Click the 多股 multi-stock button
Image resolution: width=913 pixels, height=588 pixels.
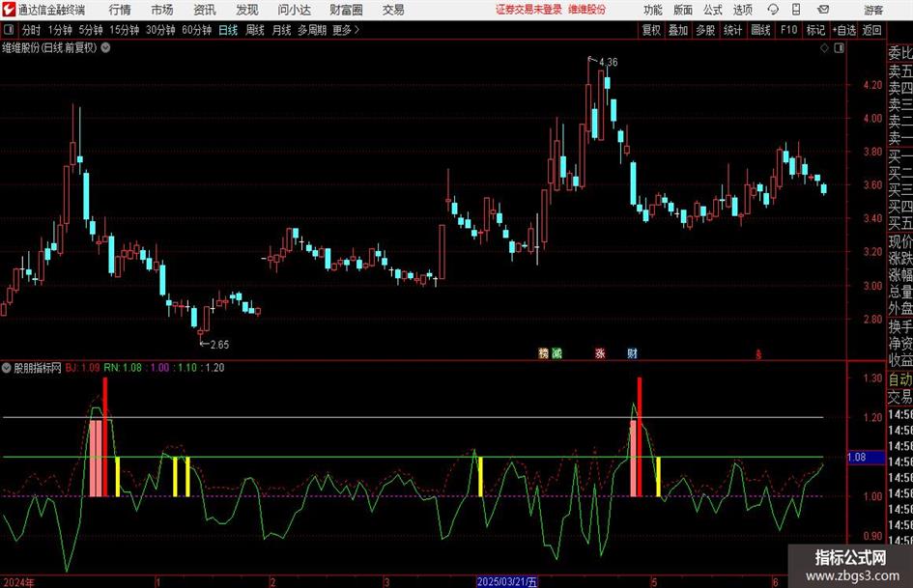pyautogui.click(x=705, y=30)
